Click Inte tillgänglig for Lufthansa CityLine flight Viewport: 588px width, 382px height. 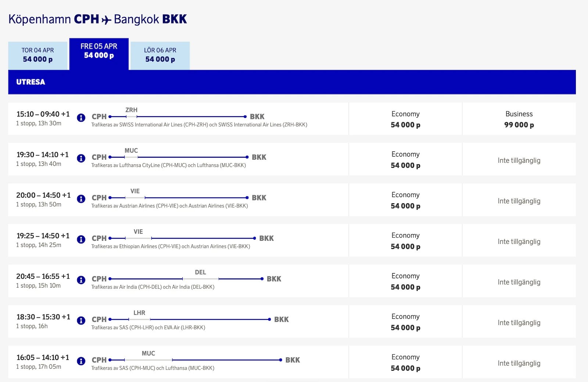519,160
